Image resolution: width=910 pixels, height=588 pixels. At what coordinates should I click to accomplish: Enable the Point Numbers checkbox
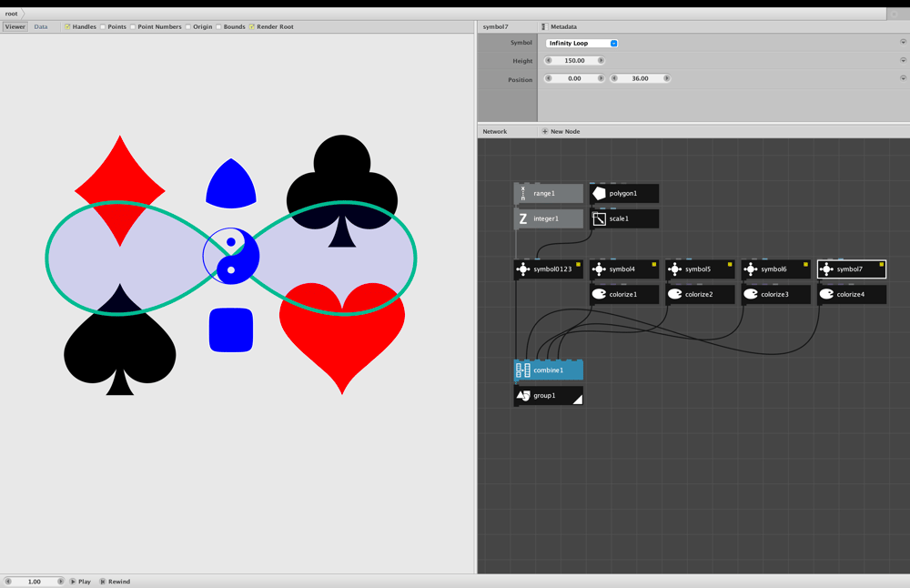tap(133, 26)
